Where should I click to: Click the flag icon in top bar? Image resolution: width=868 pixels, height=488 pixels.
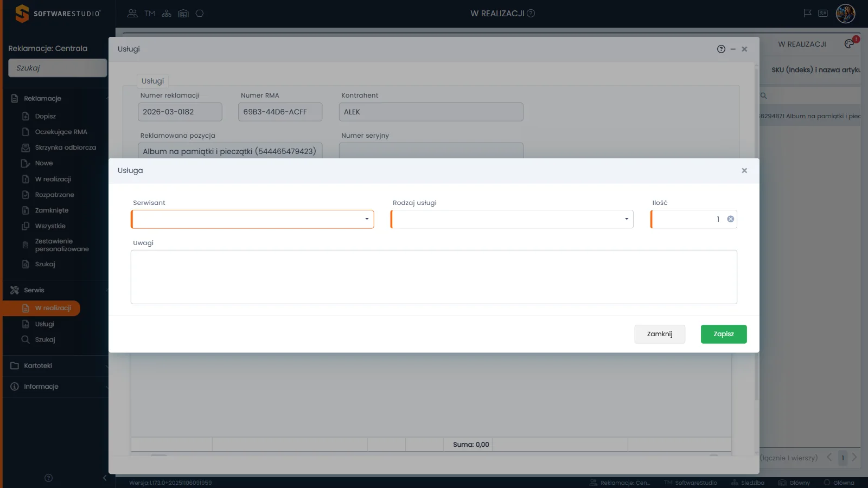(x=807, y=14)
